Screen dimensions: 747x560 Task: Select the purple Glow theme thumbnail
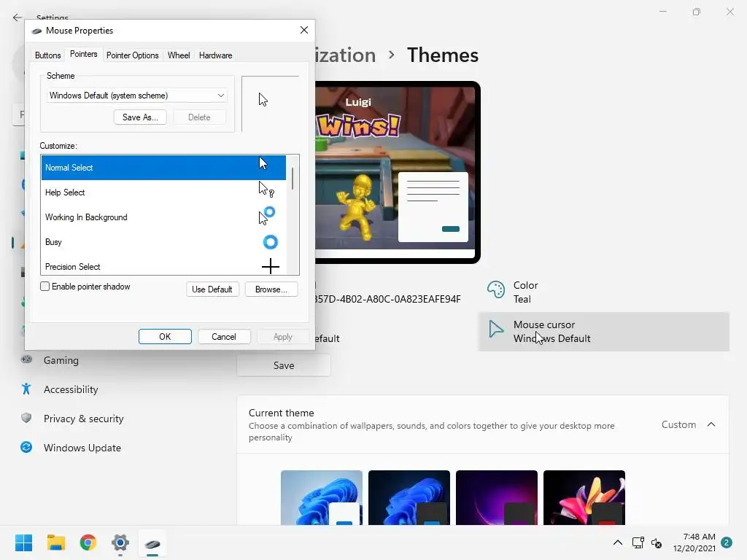496,497
